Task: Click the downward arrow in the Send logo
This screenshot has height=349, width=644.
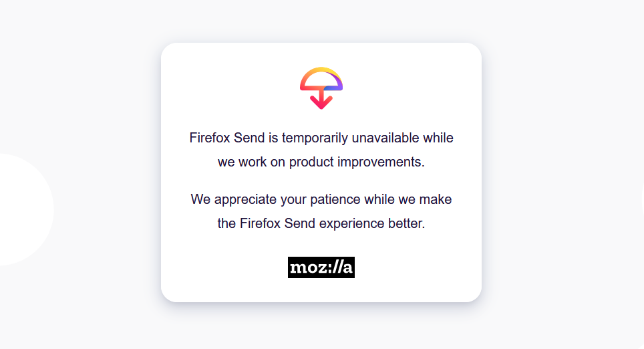Action: [321, 100]
